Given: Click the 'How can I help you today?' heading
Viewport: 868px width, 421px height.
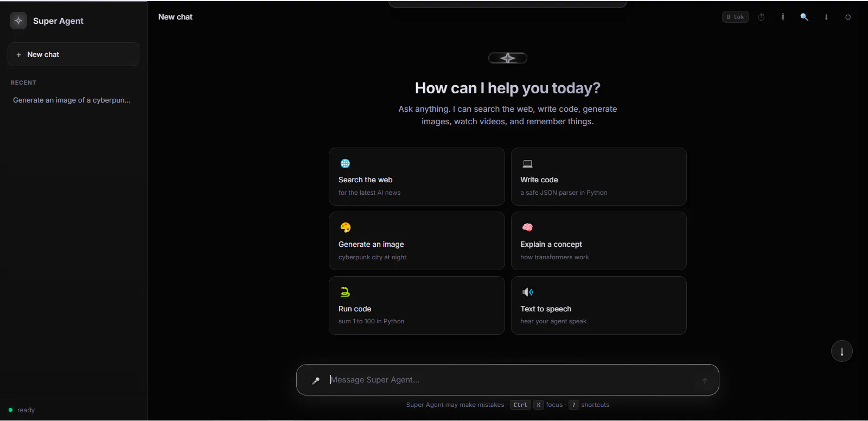Looking at the screenshot, I should [508, 88].
